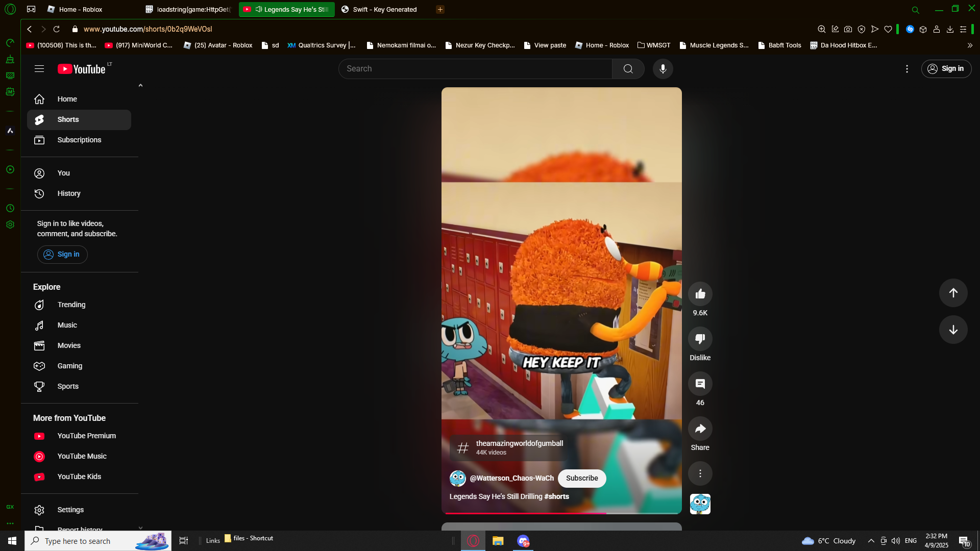Show hidden system tray icons
The width and height of the screenshot is (980, 551).
[871, 541]
